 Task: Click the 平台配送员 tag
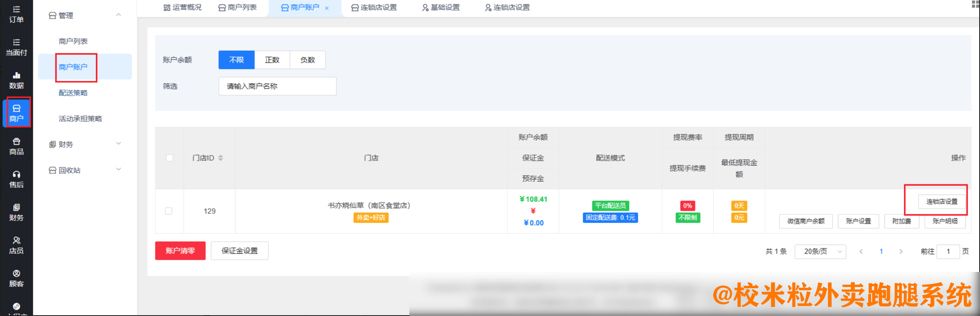[611, 206]
